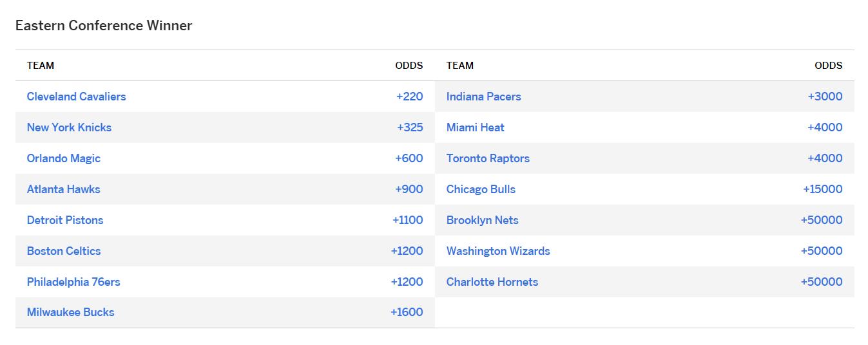The width and height of the screenshot is (868, 345).
Task: Click the Bulls +15000 odds value
Action: [x=822, y=189]
